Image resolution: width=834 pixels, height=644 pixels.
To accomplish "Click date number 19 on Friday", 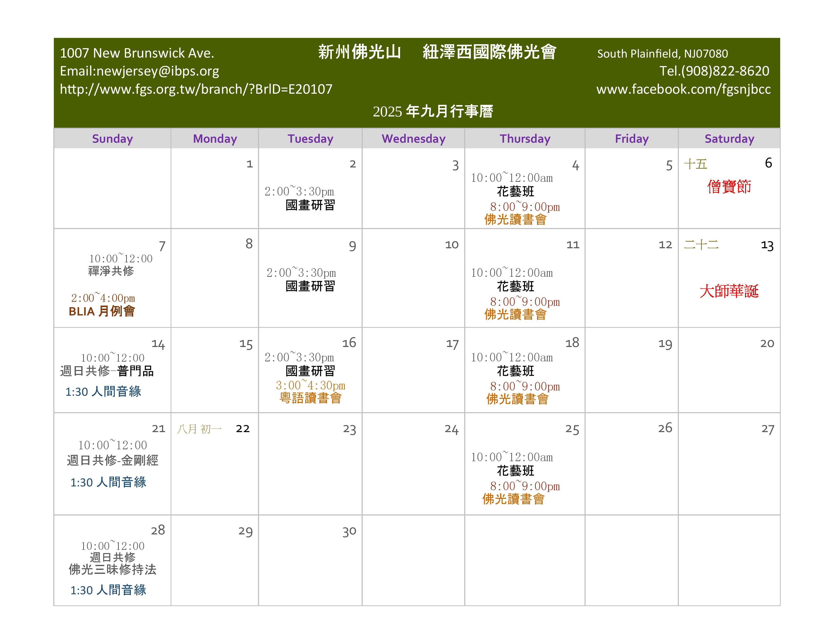I will tap(665, 344).
